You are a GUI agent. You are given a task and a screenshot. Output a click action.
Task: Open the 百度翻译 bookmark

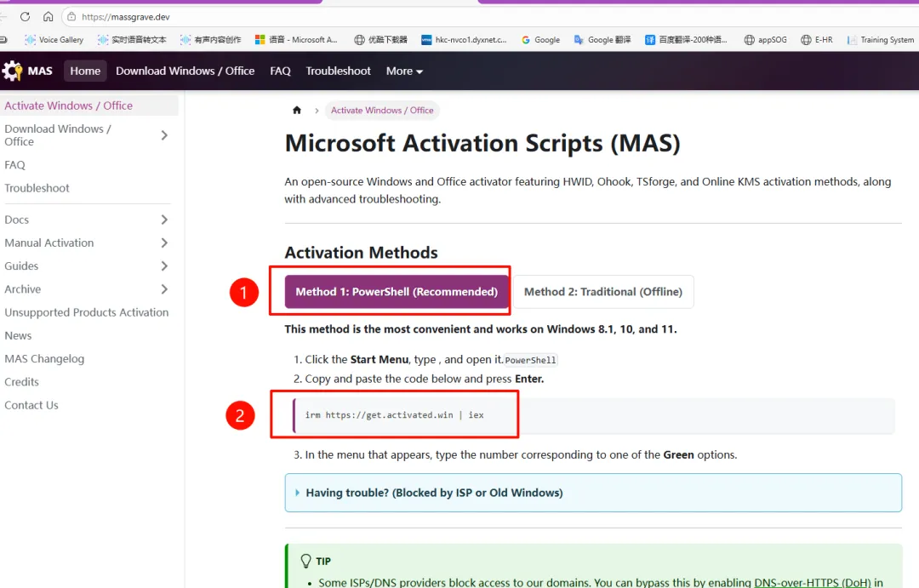(x=686, y=40)
